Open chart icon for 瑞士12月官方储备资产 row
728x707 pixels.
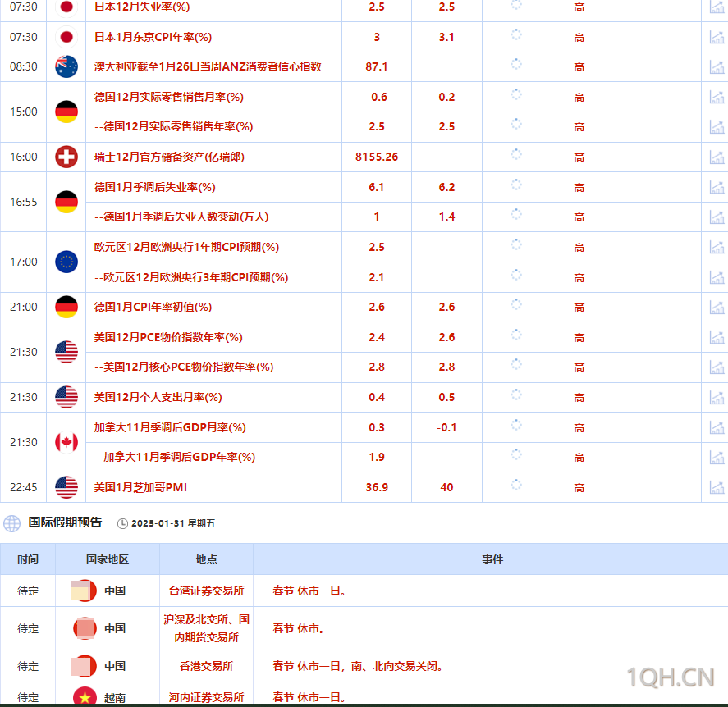coord(717,157)
